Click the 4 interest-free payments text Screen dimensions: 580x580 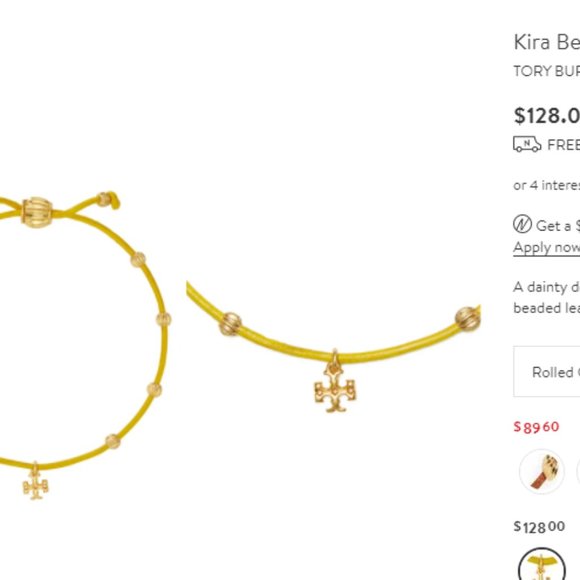click(547, 185)
